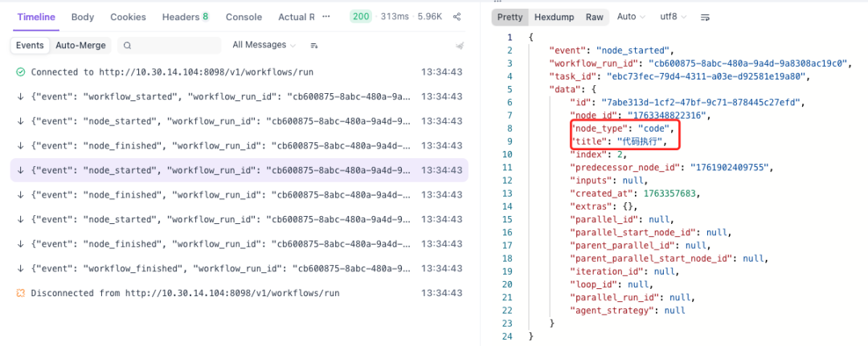
Task: Click the filter lines icon beside All Messages
Action: (x=314, y=45)
